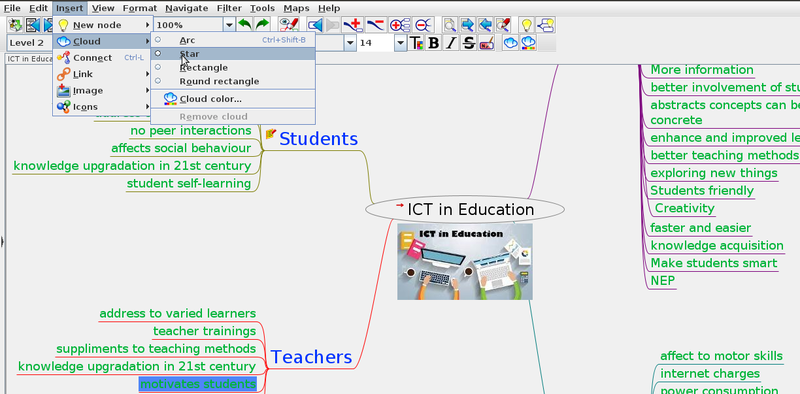Open the Navigate menu
Viewport: 800px width, 394px height.
(187, 8)
